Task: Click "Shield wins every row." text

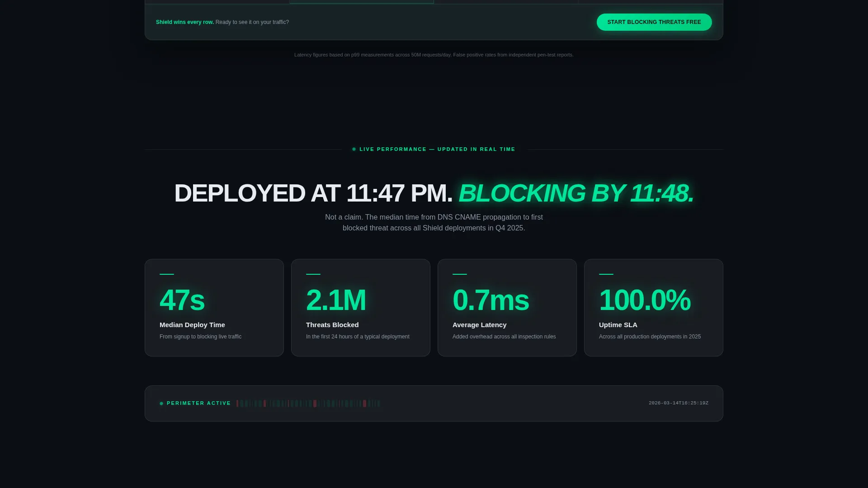Action: pos(185,22)
